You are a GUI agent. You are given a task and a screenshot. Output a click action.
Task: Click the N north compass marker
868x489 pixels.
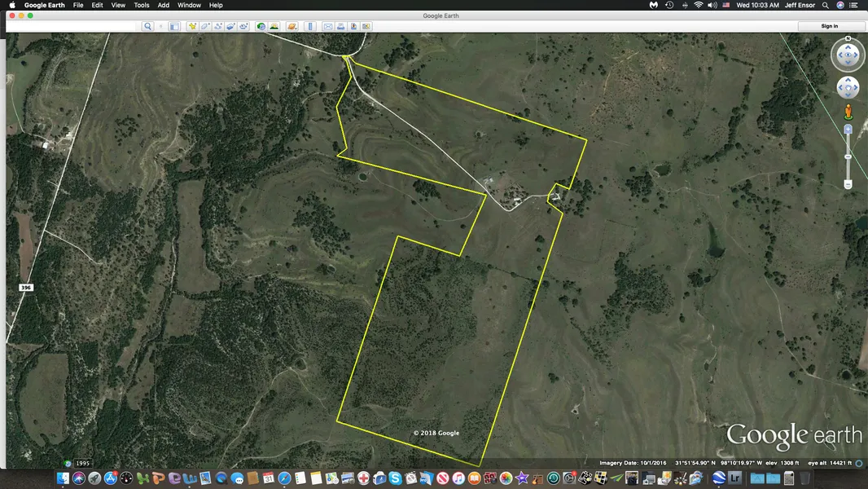(x=848, y=39)
